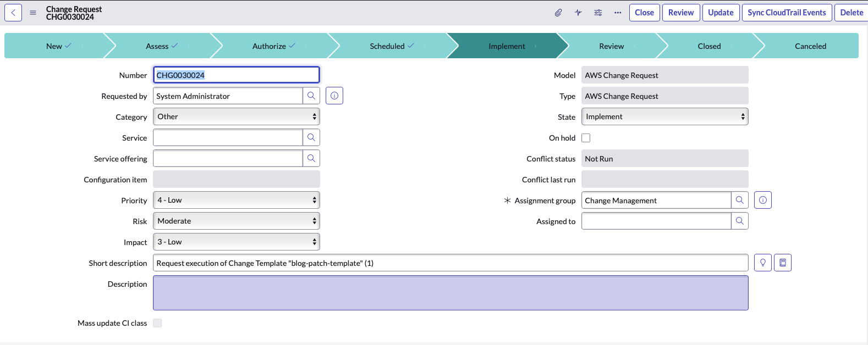Click the Conflict last run read-only field

[x=665, y=179]
